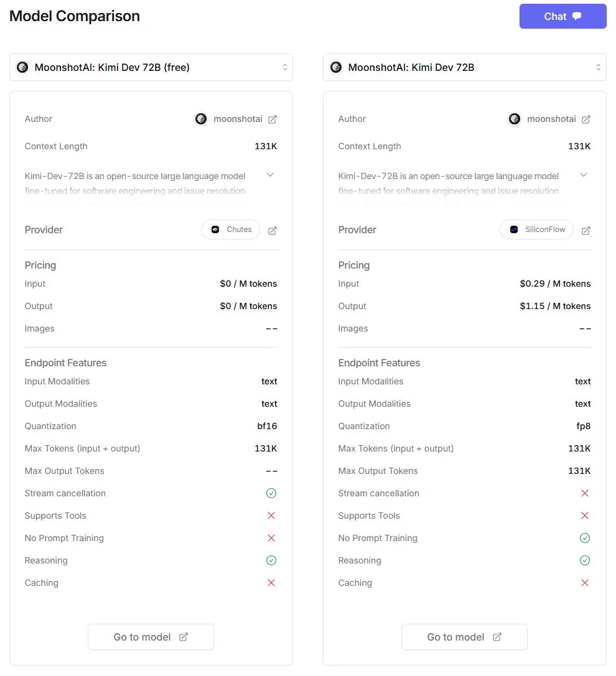Viewport: 616px width, 676px height.
Task: Click Supports Tools red cross, left card
Action: [x=271, y=516]
